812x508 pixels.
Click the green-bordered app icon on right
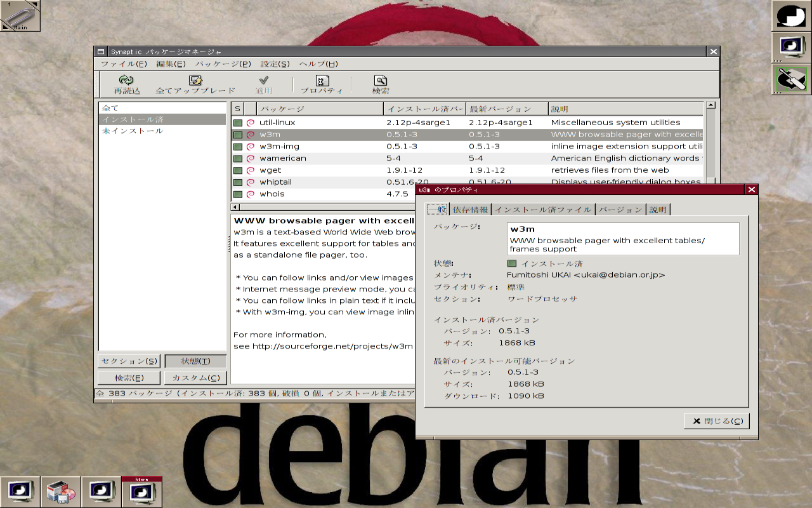[x=791, y=79]
